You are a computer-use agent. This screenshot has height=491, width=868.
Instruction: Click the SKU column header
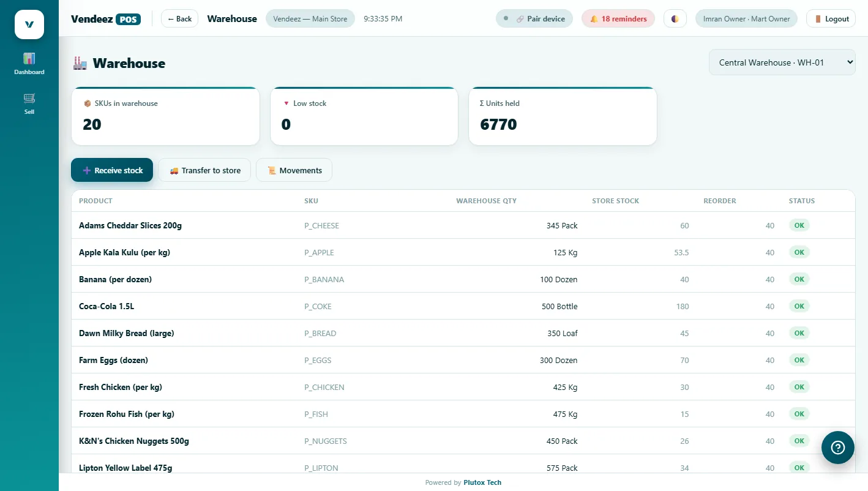pos(311,201)
